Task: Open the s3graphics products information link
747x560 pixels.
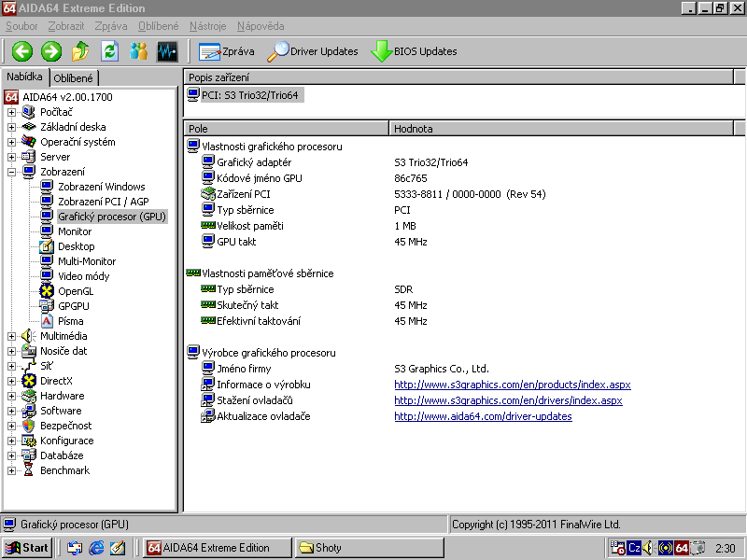Action: pos(512,385)
